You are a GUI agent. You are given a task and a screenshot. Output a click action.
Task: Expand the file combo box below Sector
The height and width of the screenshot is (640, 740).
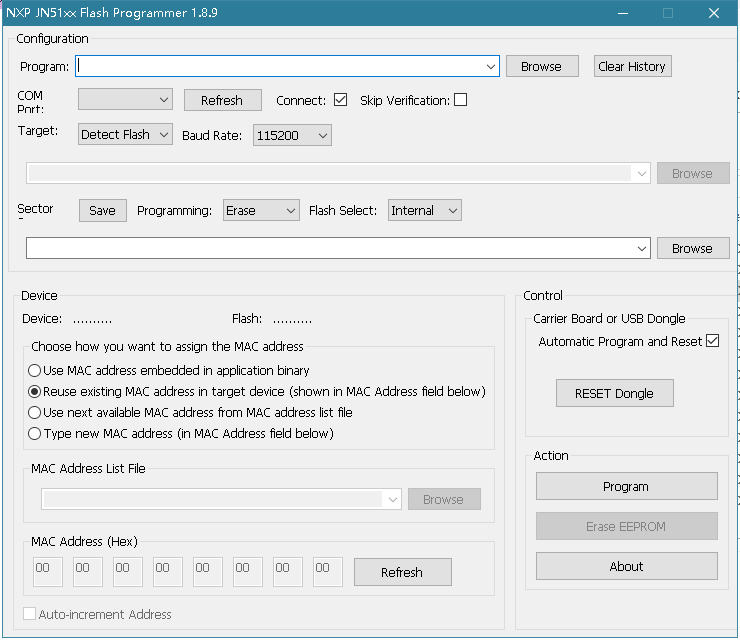pyautogui.click(x=641, y=248)
